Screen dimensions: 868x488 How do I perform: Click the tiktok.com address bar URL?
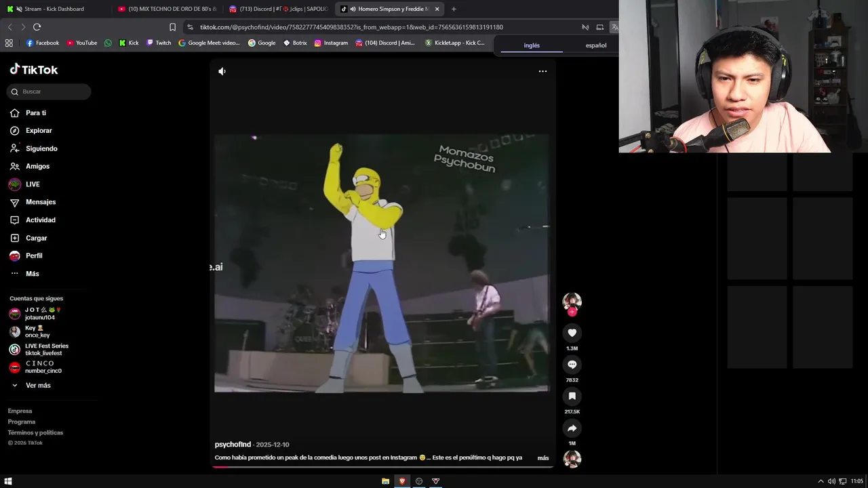pos(351,27)
